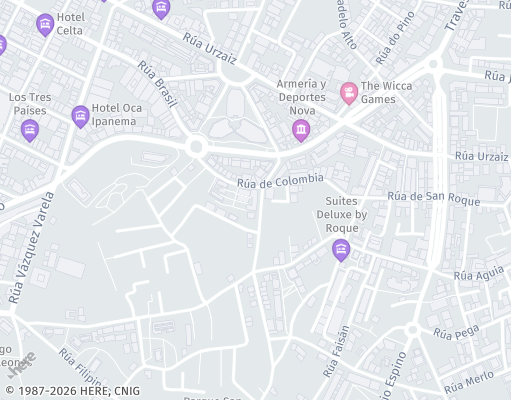Select the Armería y Deportes Nova museum pin
This screenshot has height=400, width=511.
(x=301, y=130)
